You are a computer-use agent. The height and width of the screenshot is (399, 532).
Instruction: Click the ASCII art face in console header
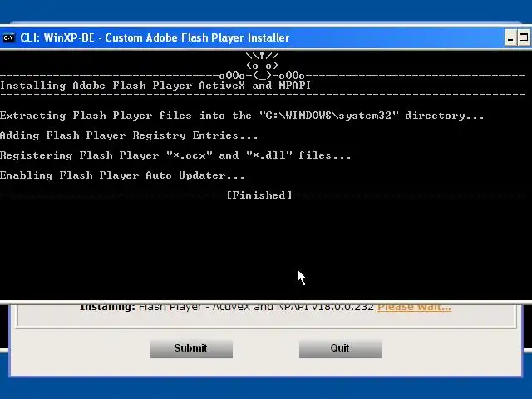(262, 66)
